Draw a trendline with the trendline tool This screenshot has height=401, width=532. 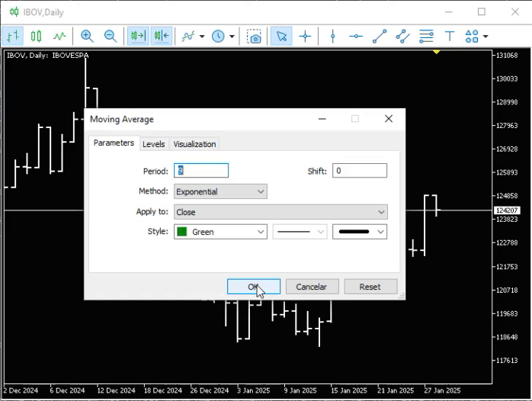379,36
